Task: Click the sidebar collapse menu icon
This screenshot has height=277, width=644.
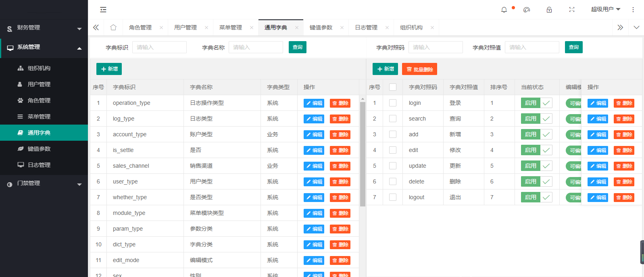Action: [103, 10]
